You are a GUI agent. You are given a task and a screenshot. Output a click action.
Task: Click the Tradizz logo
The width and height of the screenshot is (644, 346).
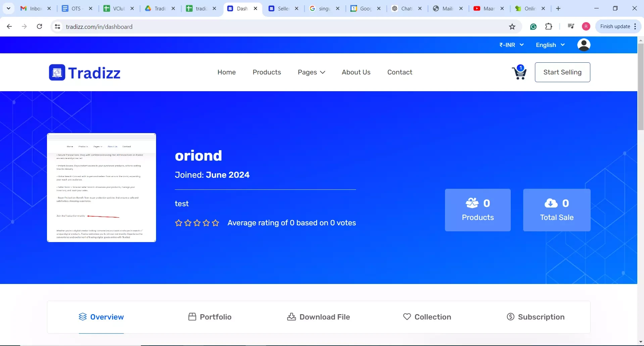85,72
